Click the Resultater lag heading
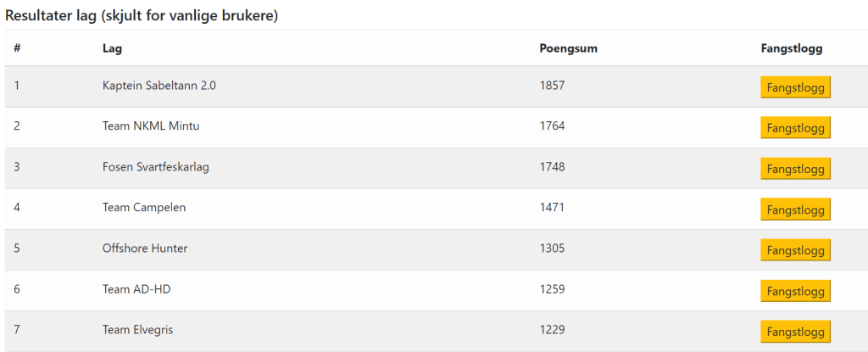The width and height of the screenshot is (868, 352). pos(142,15)
